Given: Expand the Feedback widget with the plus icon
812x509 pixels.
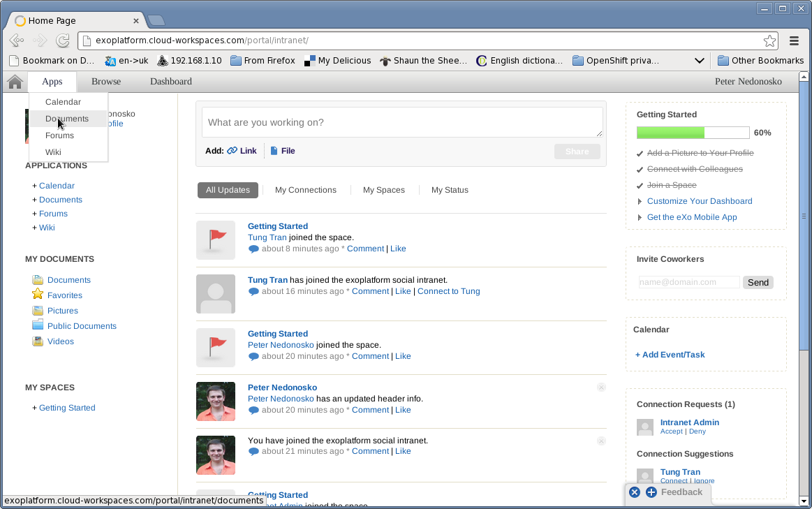Looking at the screenshot, I should 651,492.
